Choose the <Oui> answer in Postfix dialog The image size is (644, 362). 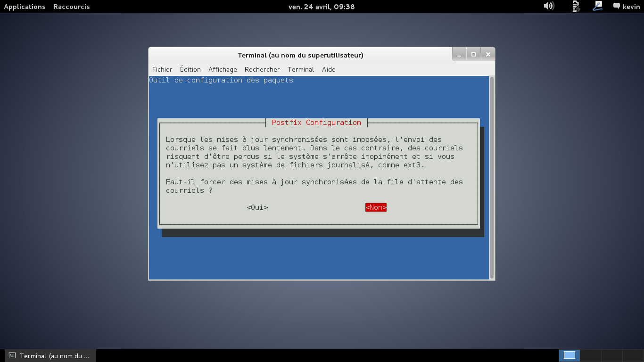(257, 207)
